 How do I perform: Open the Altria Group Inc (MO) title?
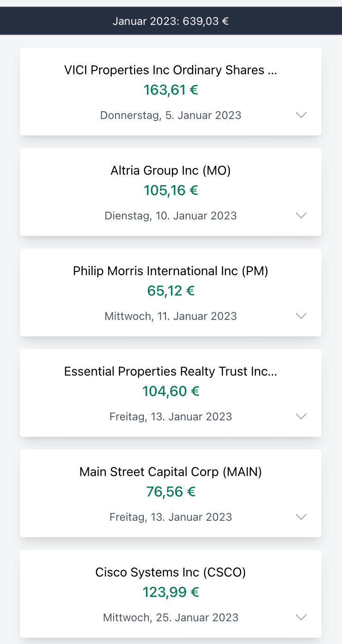coord(171,171)
